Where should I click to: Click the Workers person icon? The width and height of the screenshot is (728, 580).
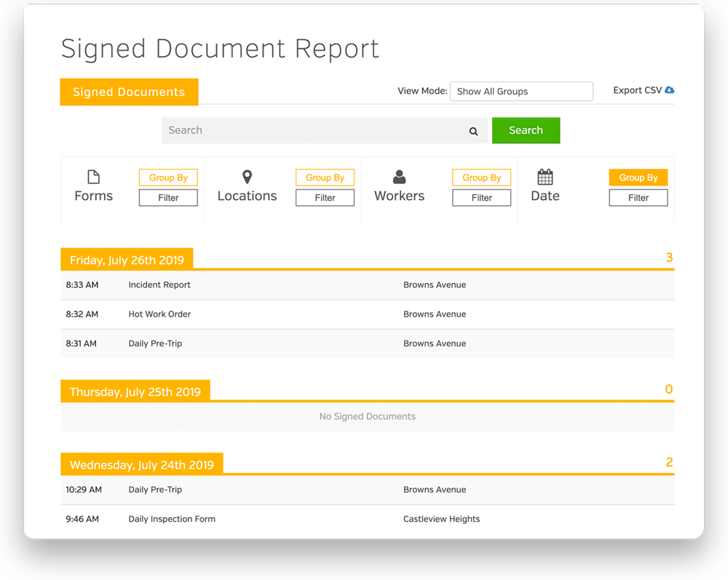pyautogui.click(x=399, y=177)
